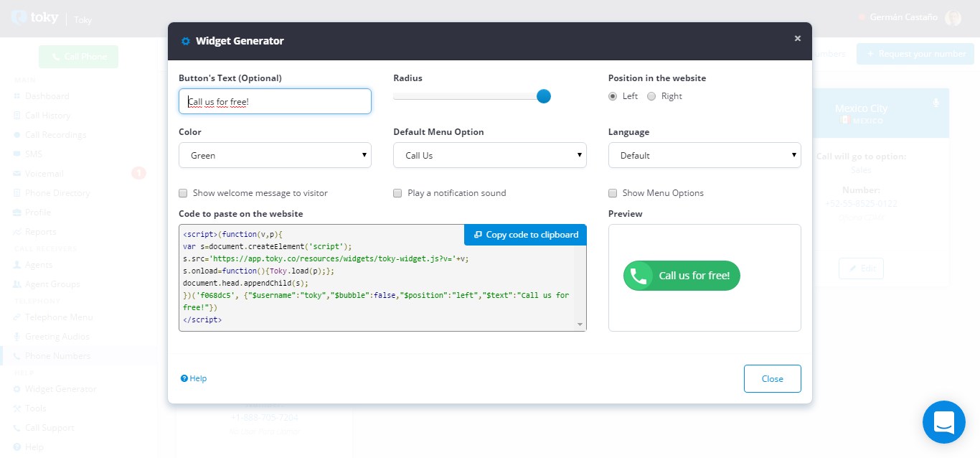Open the Default Menu Option dropdown
Viewport: 980px width, 458px height.
point(490,155)
